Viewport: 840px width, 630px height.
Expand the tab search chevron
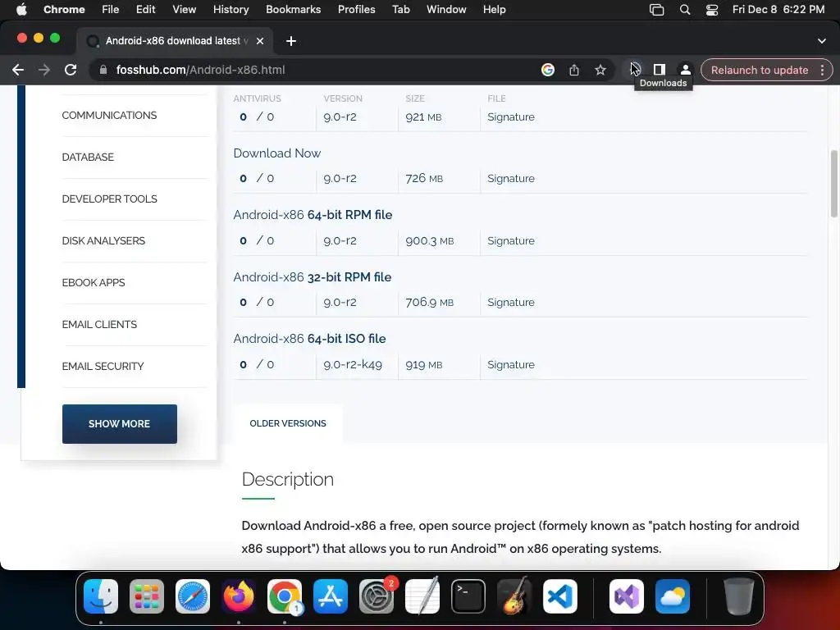point(822,41)
